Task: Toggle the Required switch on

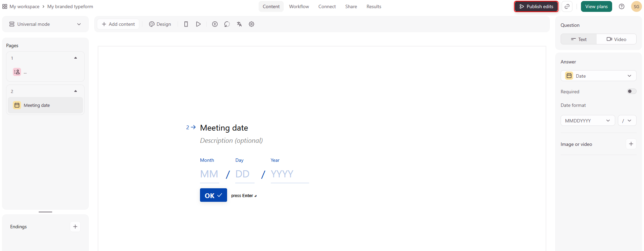Action: (x=631, y=91)
